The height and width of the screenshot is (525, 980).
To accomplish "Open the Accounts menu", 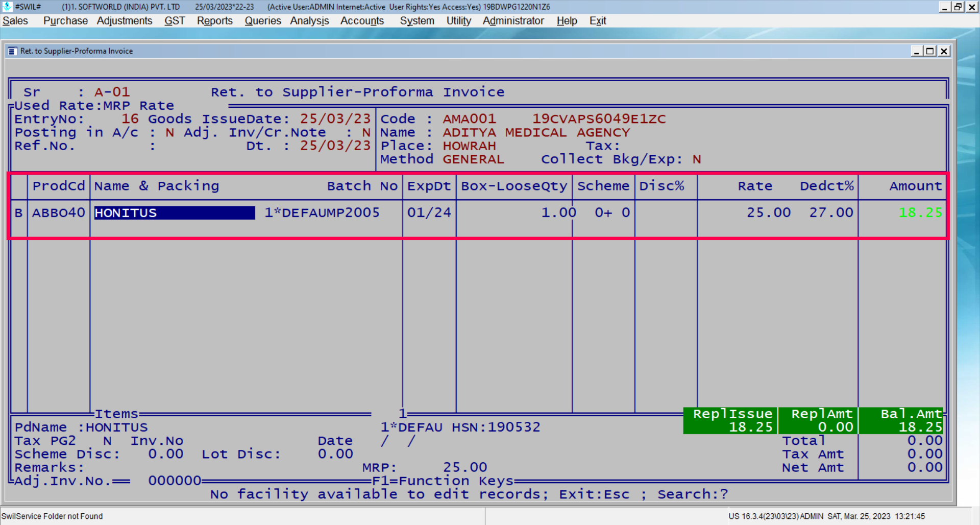I will click(362, 21).
